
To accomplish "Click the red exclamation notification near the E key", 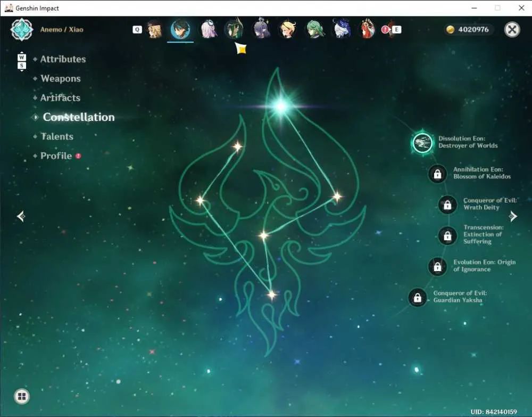I will click(x=385, y=29).
